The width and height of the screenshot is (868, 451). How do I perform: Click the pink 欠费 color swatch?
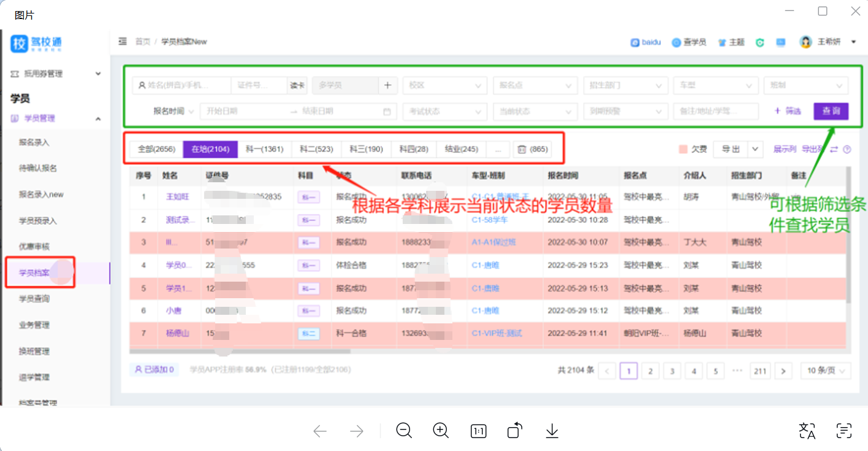pos(683,149)
